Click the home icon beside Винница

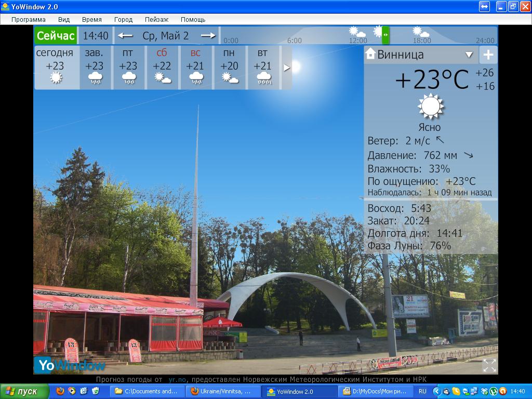coord(370,54)
